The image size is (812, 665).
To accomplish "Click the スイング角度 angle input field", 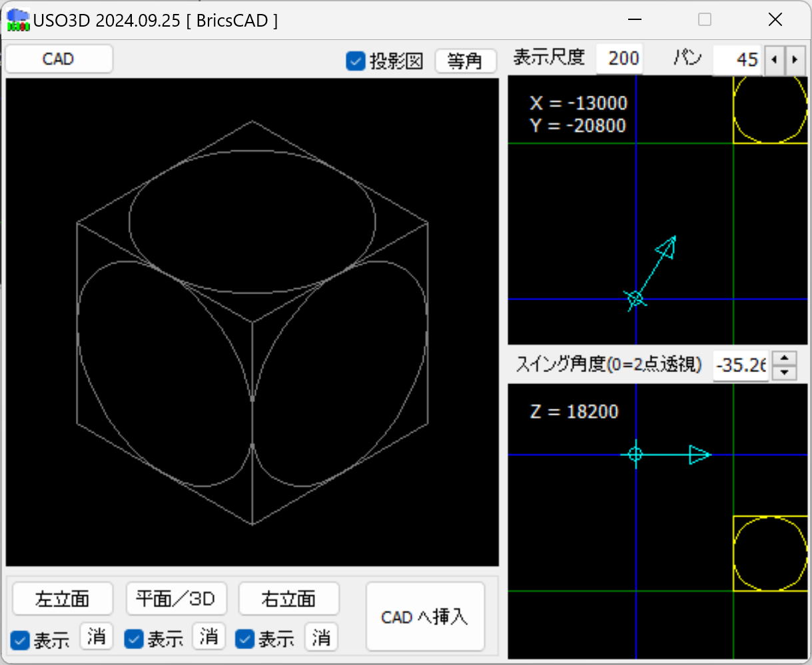I will (740, 365).
